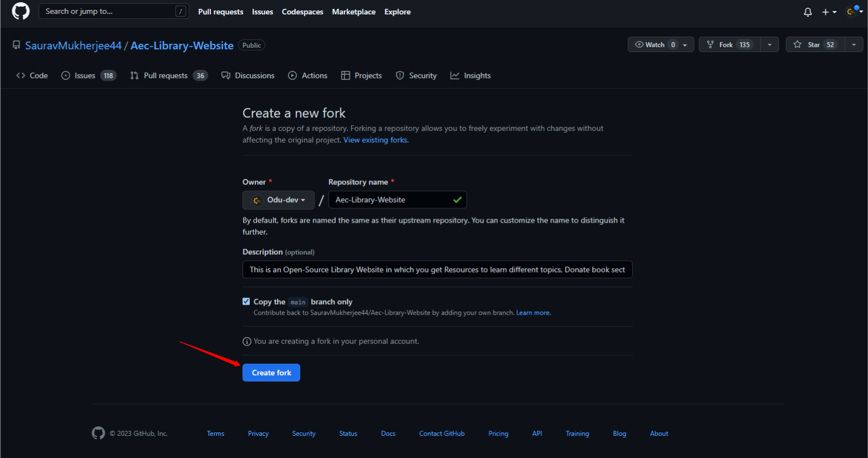Open the Blog footer link
This screenshot has height=458, width=868.
619,434
